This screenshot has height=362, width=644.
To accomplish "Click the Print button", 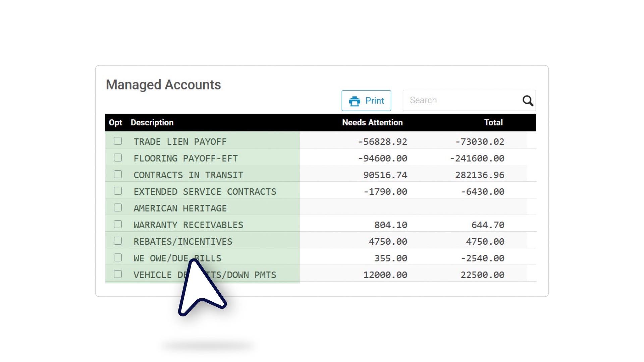I will click(366, 100).
